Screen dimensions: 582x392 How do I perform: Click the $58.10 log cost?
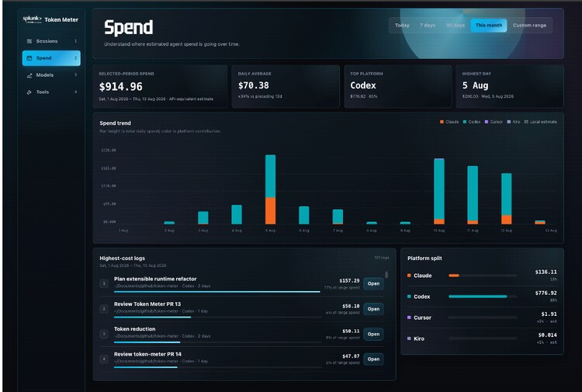351,307
